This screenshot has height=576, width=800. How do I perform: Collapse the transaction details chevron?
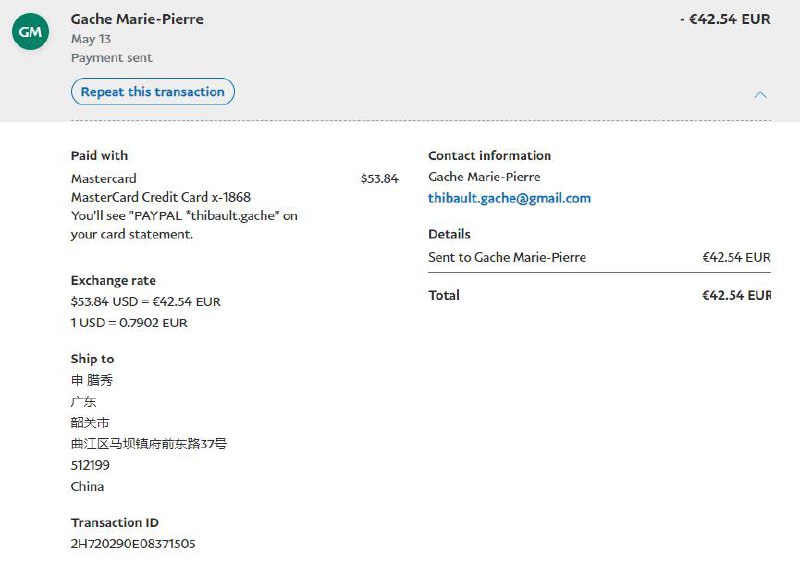(x=760, y=95)
